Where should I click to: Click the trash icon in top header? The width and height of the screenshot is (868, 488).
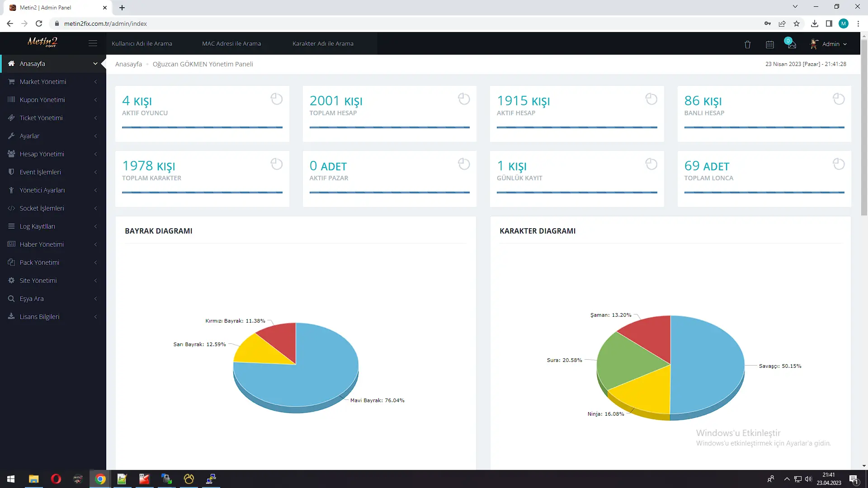(x=747, y=44)
